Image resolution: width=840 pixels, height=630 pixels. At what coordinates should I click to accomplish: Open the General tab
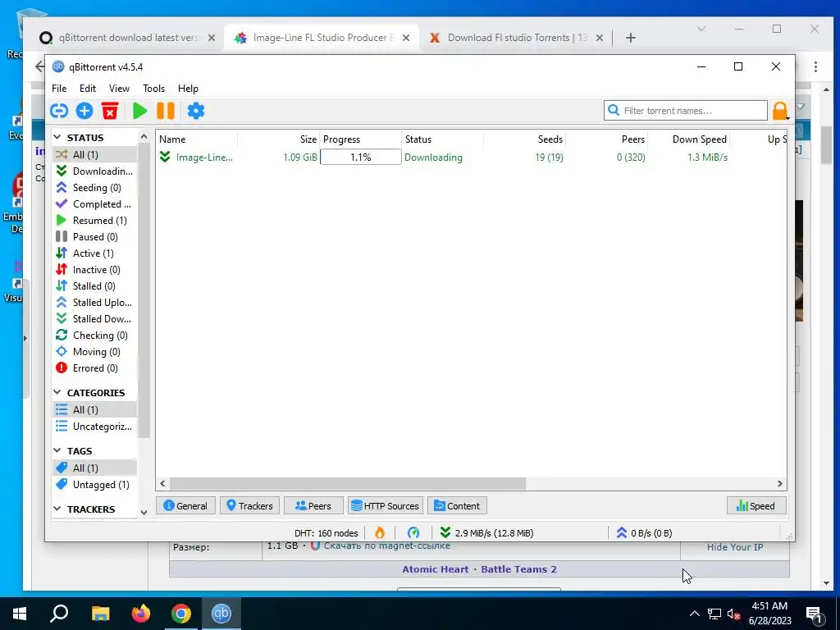point(185,505)
